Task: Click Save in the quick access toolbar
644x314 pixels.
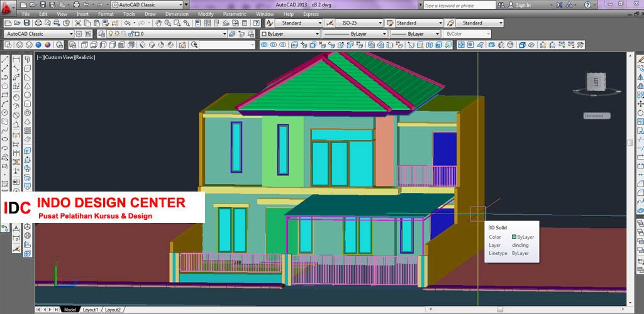Action: (x=43, y=5)
